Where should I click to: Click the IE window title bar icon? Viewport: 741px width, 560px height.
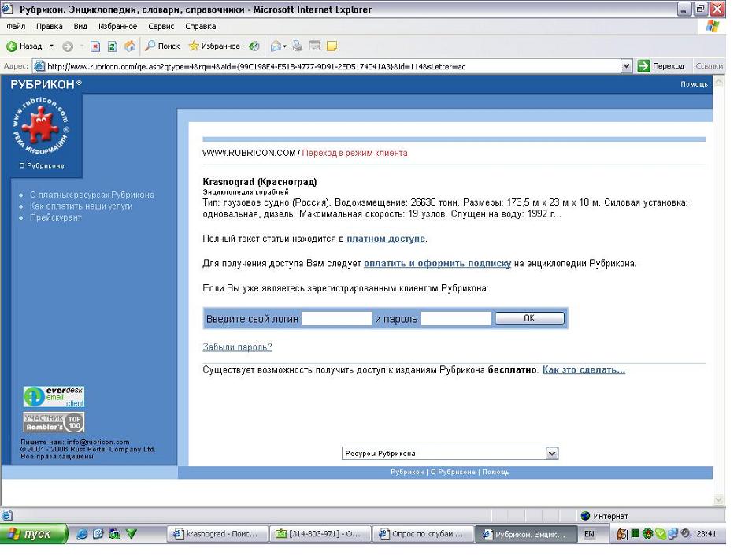[x=8, y=9]
